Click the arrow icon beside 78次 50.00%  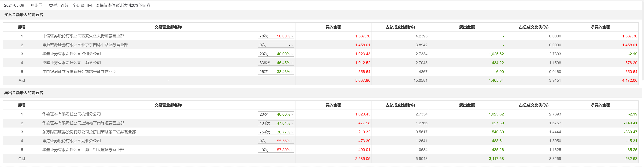click(292, 36)
